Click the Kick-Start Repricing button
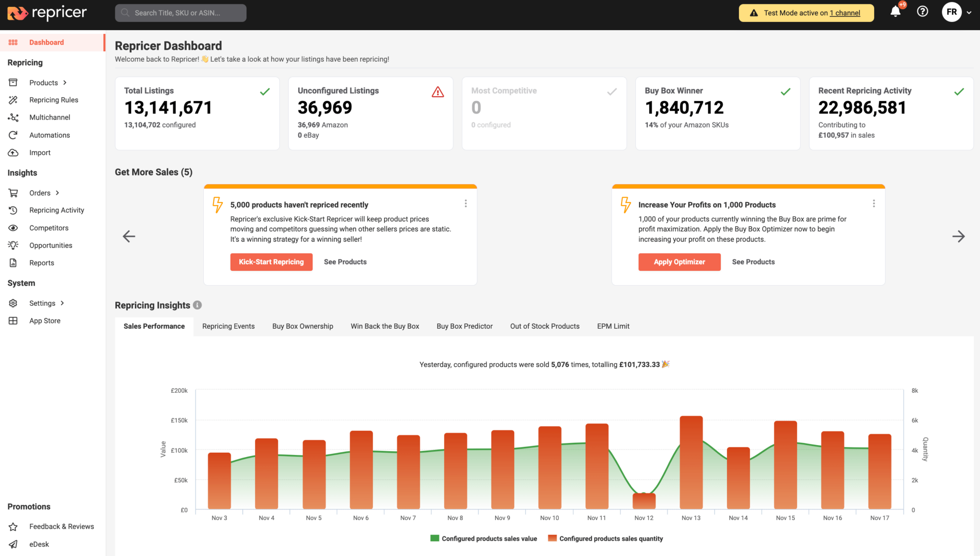980x556 pixels. [x=271, y=262]
